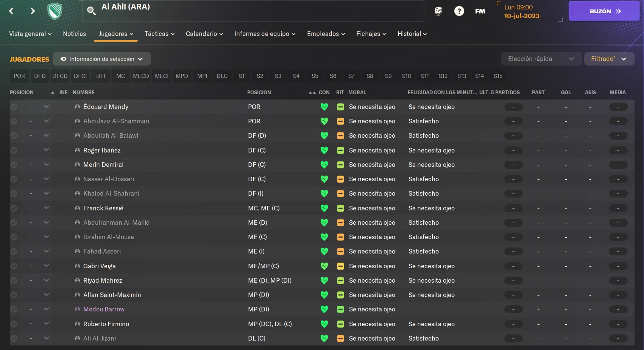
Task: Open player Nasser Al-Dossari
Action: pyautogui.click(x=109, y=179)
